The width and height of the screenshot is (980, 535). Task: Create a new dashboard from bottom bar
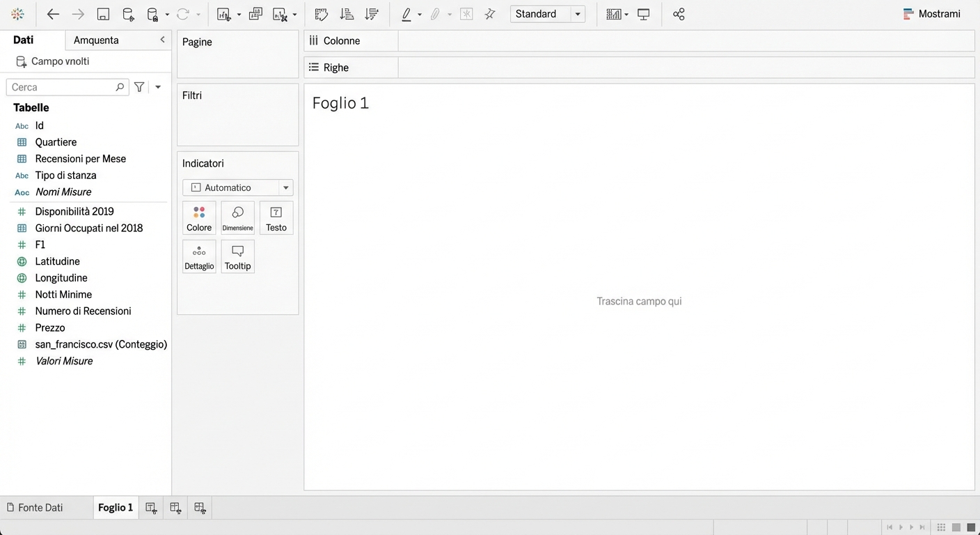pyautogui.click(x=175, y=508)
